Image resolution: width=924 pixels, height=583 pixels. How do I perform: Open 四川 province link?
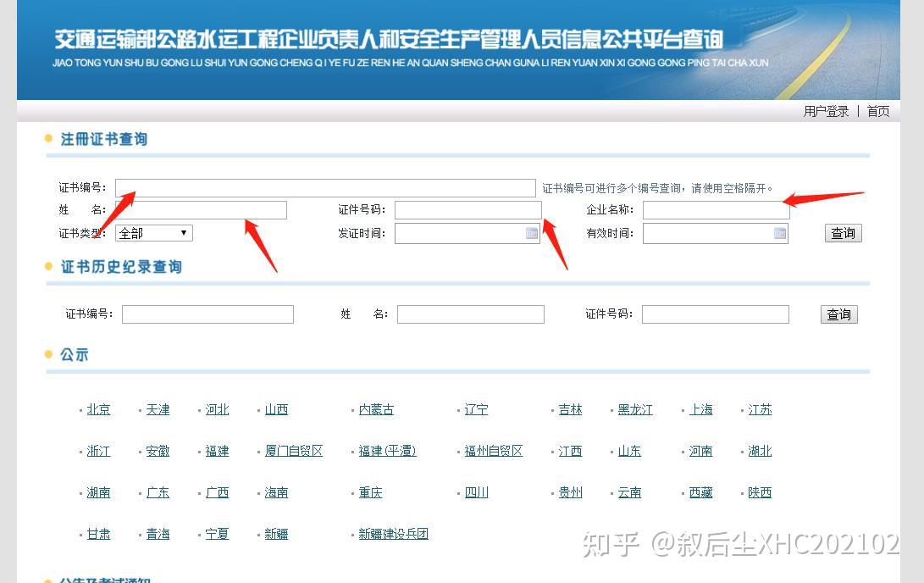476,492
